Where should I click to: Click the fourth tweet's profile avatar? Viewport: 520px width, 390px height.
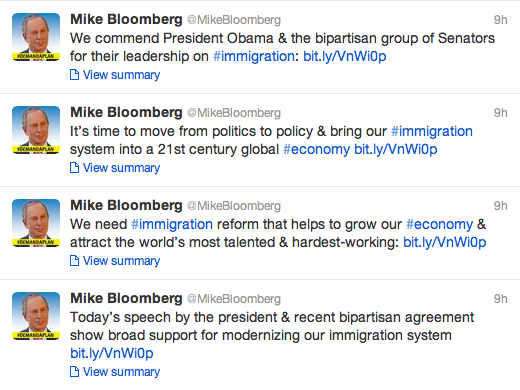[36, 316]
